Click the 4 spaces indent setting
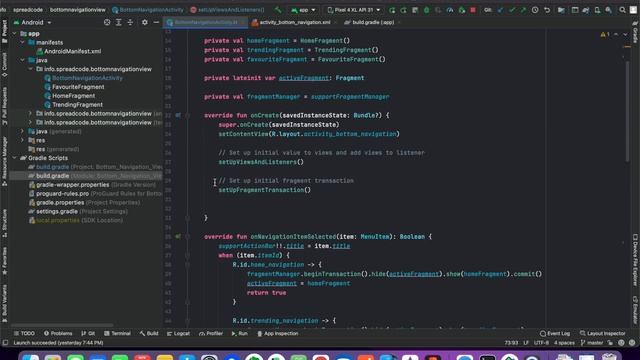640x360 pixels. click(564, 343)
